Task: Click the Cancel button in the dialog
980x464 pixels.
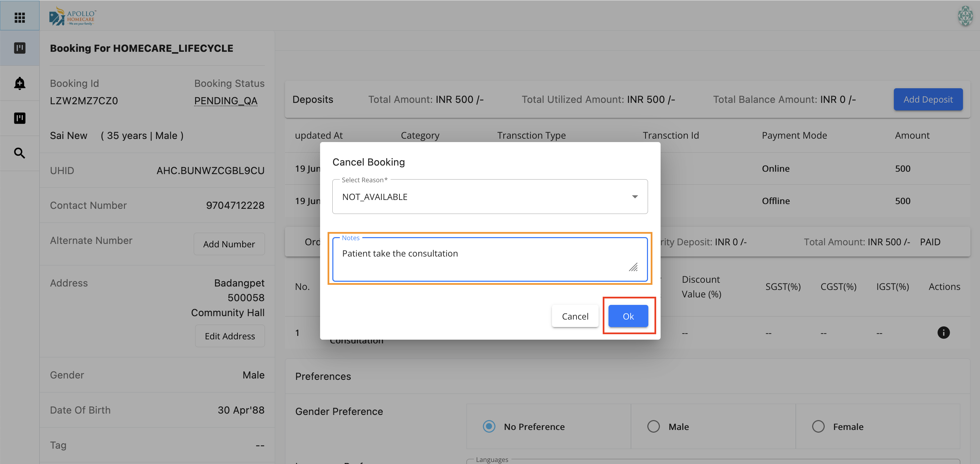Action: coord(574,316)
